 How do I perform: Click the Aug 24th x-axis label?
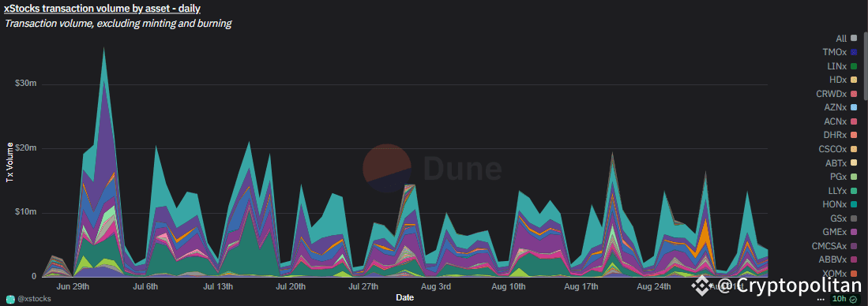[x=654, y=286]
